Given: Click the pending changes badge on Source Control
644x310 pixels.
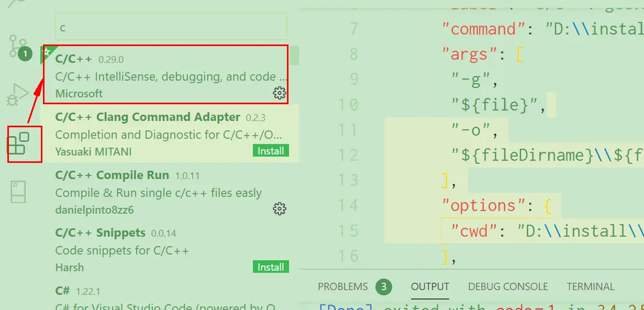Looking at the screenshot, I should (x=24, y=53).
